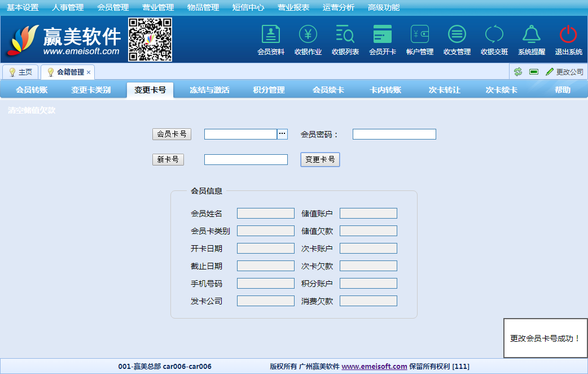Click the 系统提醒 bell icon
588x374 pixels.
532,35
